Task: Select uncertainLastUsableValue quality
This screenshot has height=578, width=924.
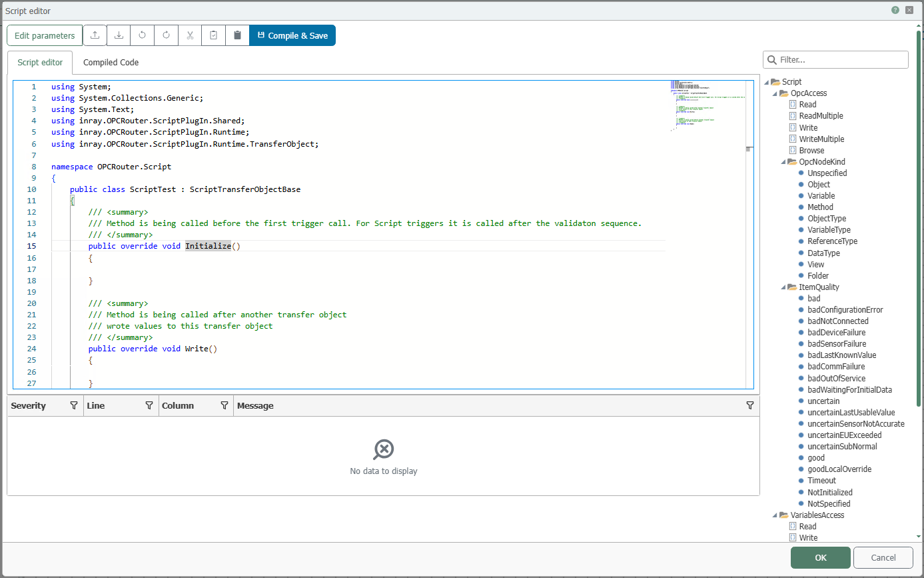Action: pyautogui.click(x=851, y=413)
